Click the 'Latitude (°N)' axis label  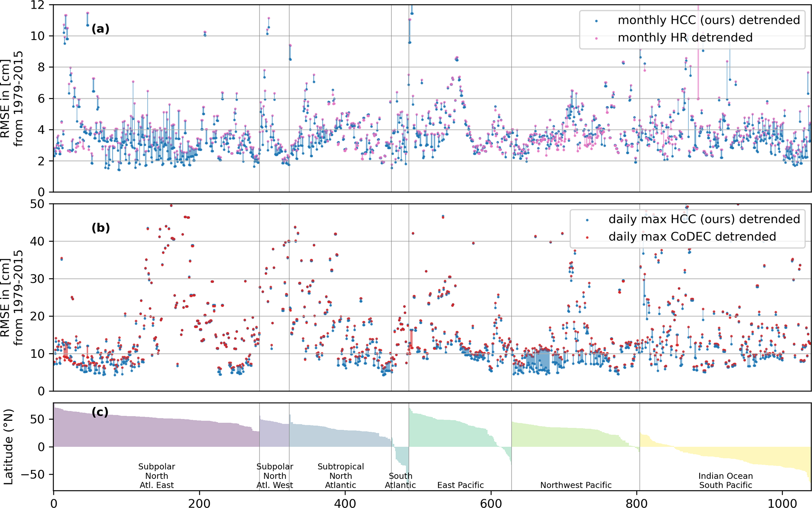[9, 447]
